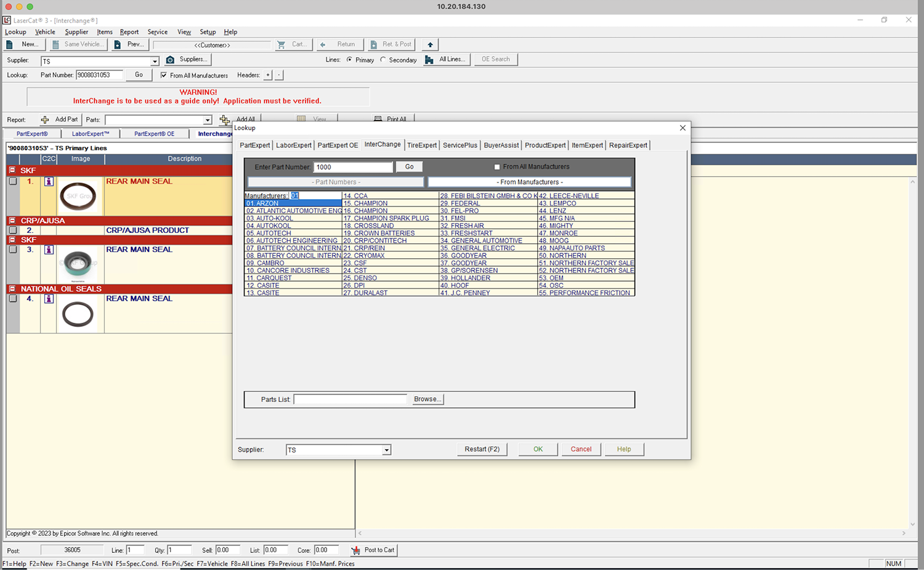The width and height of the screenshot is (924, 570).
Task: Open the info icon for item 1
Action: [49, 182]
